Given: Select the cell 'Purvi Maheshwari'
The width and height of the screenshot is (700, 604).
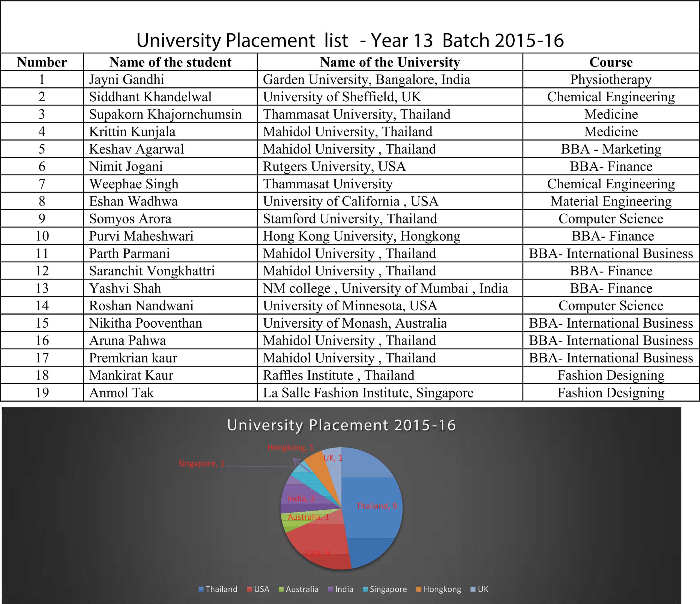Looking at the screenshot, I should (x=170, y=236).
